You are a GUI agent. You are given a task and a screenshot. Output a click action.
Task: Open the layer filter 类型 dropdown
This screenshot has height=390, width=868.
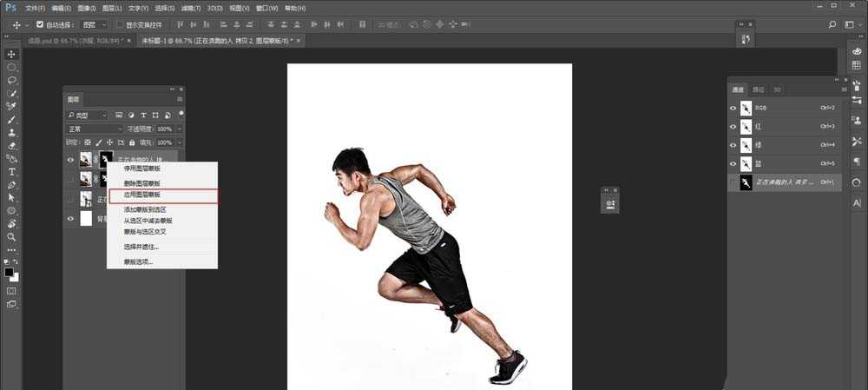coord(88,115)
